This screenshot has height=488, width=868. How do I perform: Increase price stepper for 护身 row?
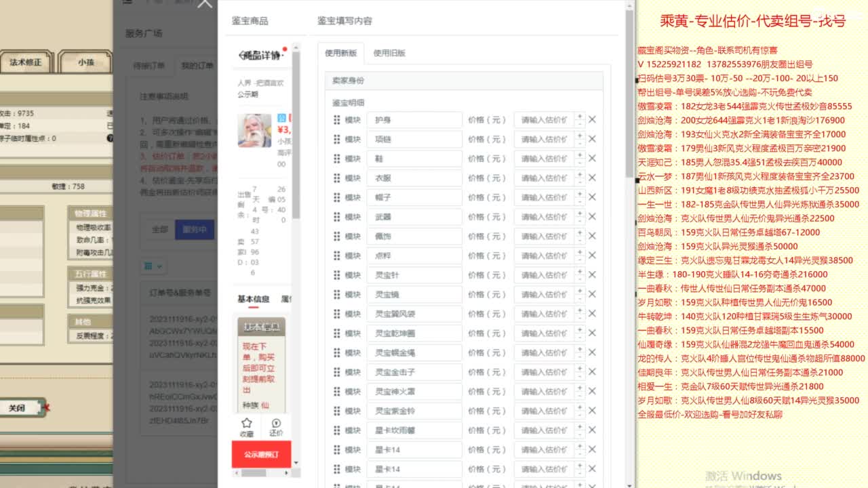click(579, 116)
